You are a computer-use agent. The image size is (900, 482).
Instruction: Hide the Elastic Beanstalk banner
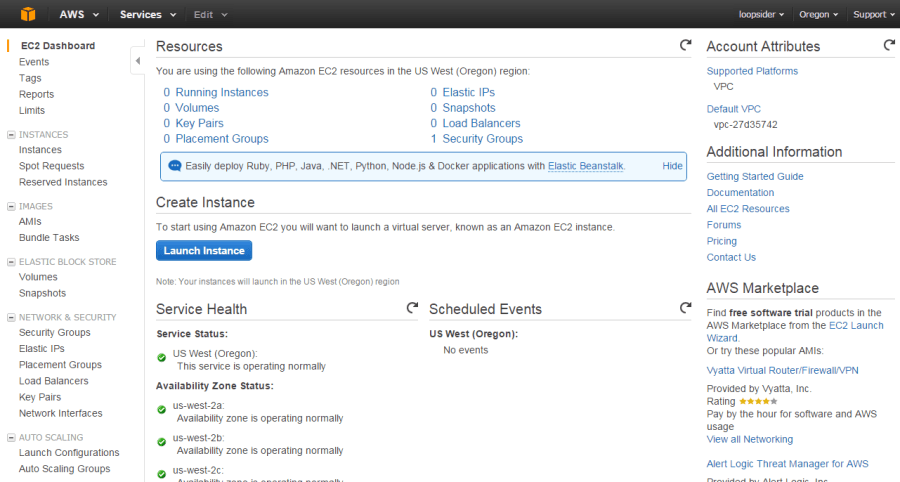672,166
